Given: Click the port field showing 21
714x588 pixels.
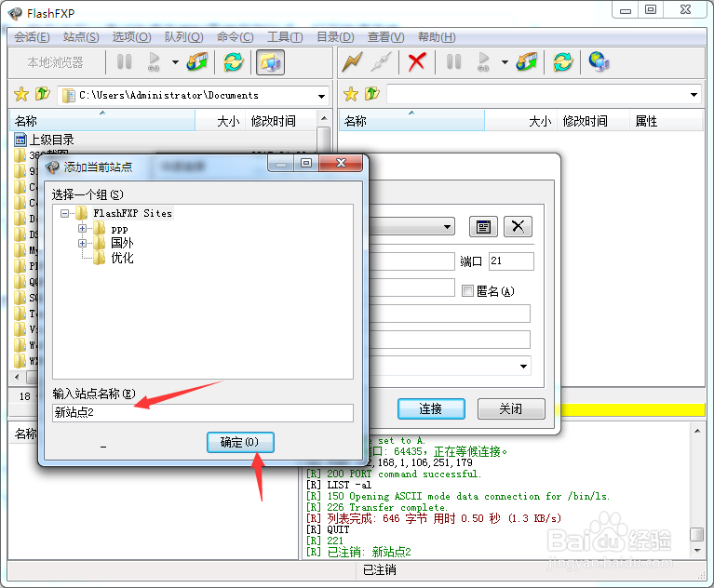Looking at the screenshot, I should pyautogui.click(x=511, y=261).
